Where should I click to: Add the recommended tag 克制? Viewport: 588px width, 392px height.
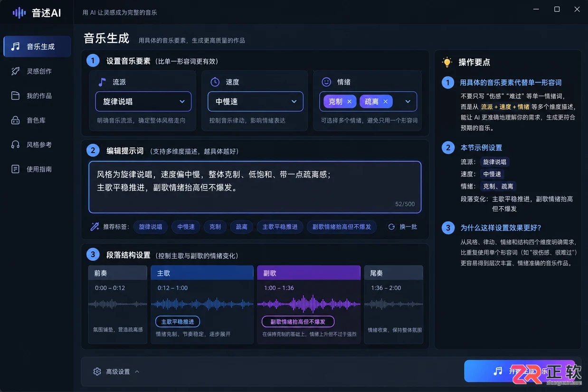pos(215,227)
